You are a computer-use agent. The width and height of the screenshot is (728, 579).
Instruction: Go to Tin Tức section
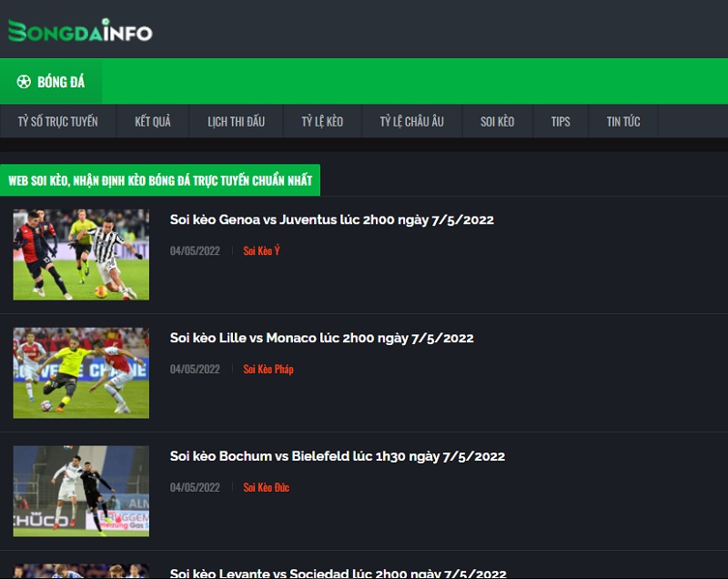[x=623, y=122]
